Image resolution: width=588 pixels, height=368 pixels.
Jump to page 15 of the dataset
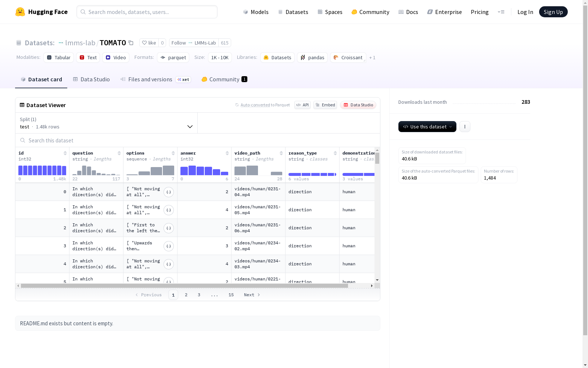231,295
